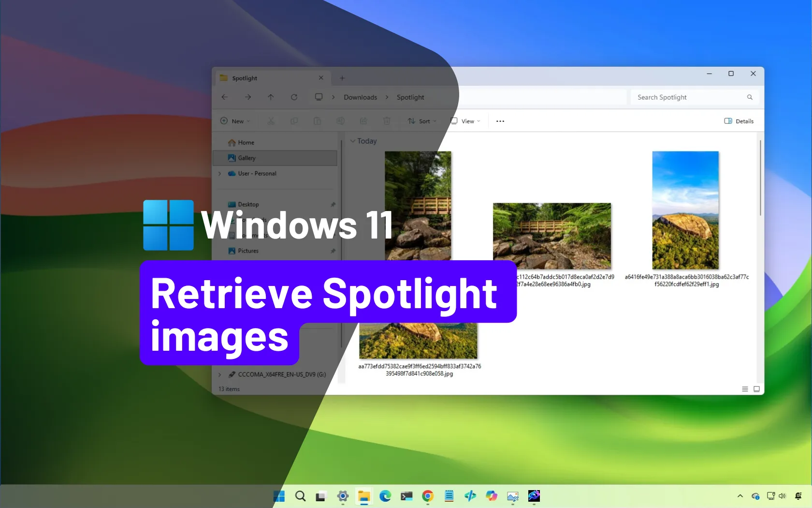Image resolution: width=812 pixels, height=508 pixels.
Task: Expand the User - Personal tree node
Action: (220, 174)
